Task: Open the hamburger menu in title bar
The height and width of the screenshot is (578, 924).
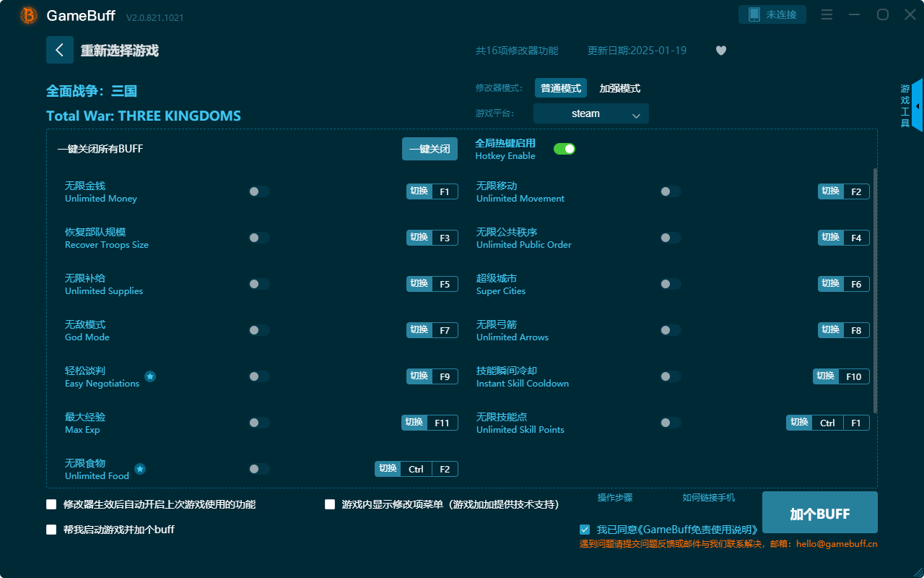Action: point(826,14)
